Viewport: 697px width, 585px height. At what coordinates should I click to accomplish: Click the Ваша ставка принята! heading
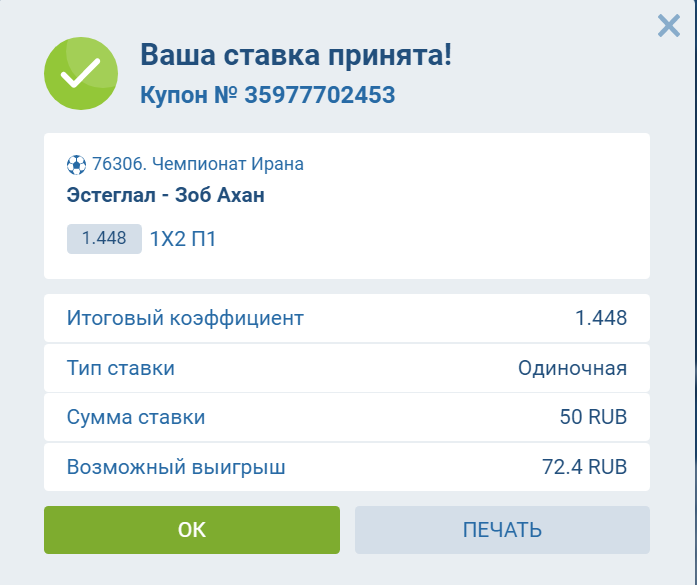[296, 55]
